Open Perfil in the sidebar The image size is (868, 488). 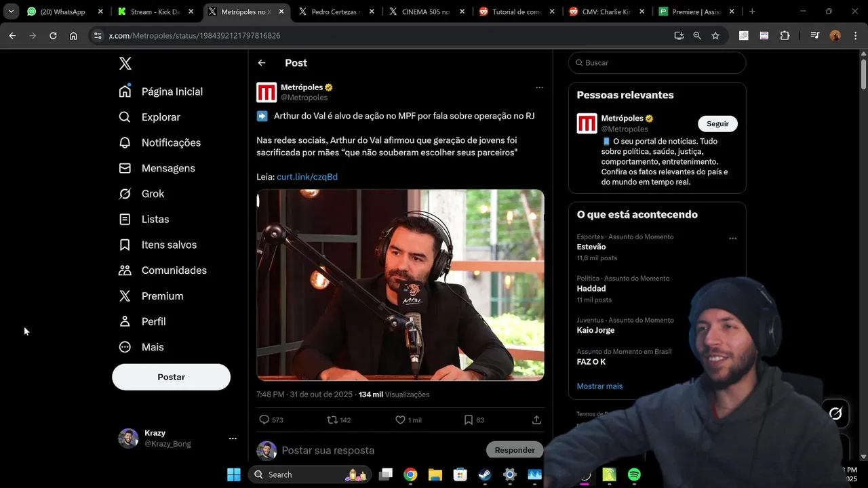tap(142, 321)
